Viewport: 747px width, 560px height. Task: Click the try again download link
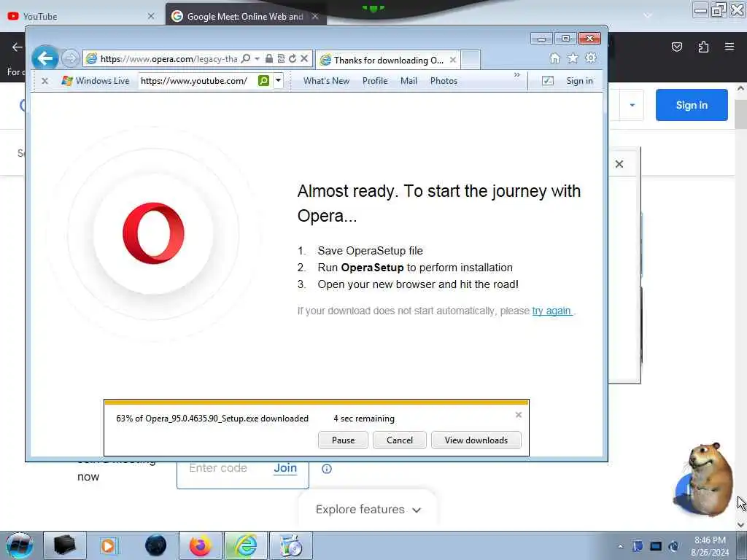point(551,311)
